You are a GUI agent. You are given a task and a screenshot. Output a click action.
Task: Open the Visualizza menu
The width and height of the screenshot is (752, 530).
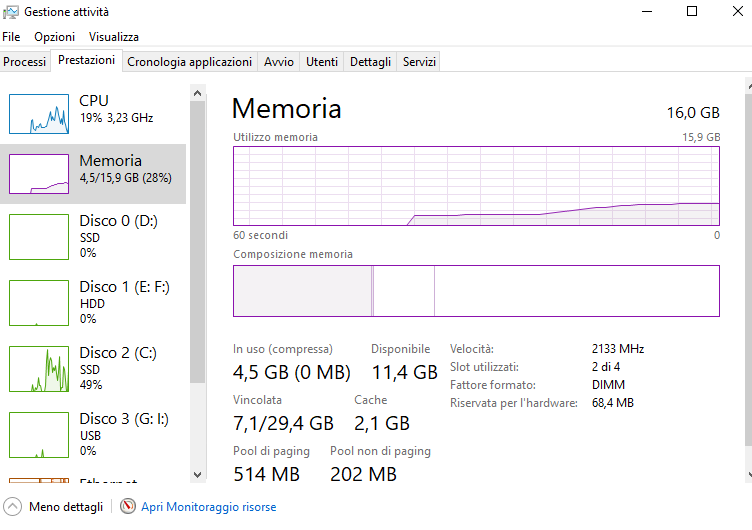114,37
